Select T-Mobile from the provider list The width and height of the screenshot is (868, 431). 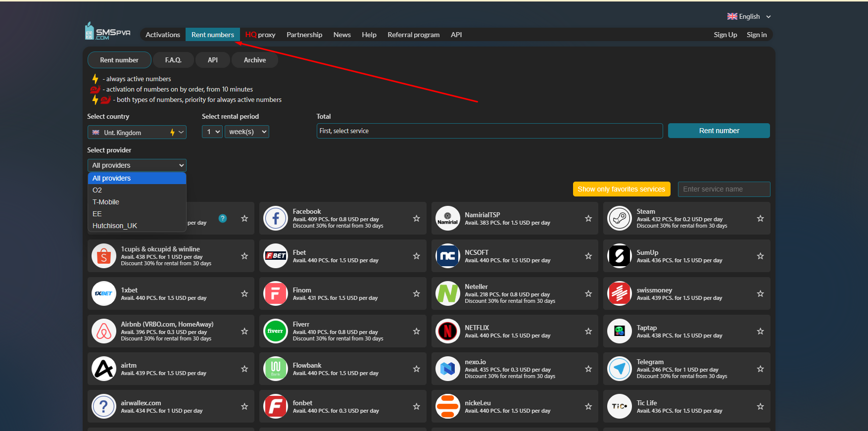(137, 202)
